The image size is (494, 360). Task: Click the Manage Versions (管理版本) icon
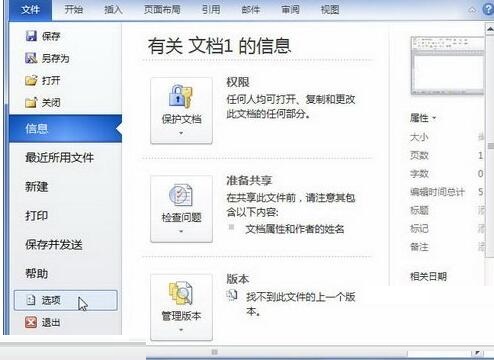[180, 293]
